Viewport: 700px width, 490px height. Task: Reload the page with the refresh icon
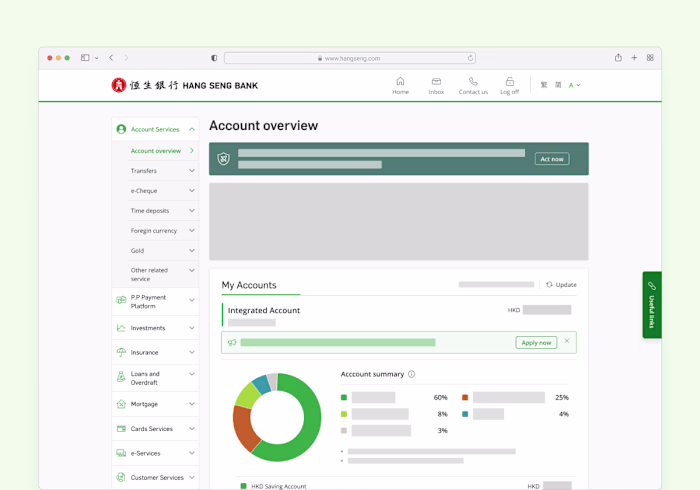coord(470,58)
